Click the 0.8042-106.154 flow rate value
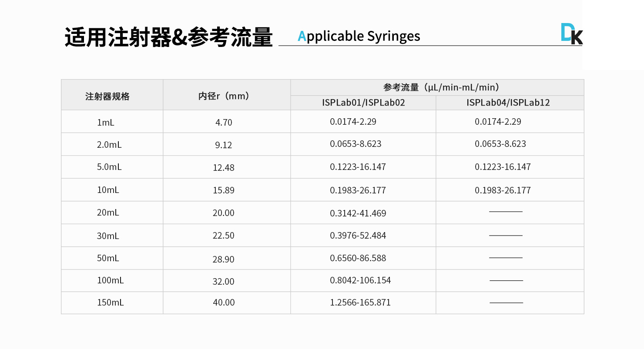Viewport: 644px width, 349px height. (359, 280)
